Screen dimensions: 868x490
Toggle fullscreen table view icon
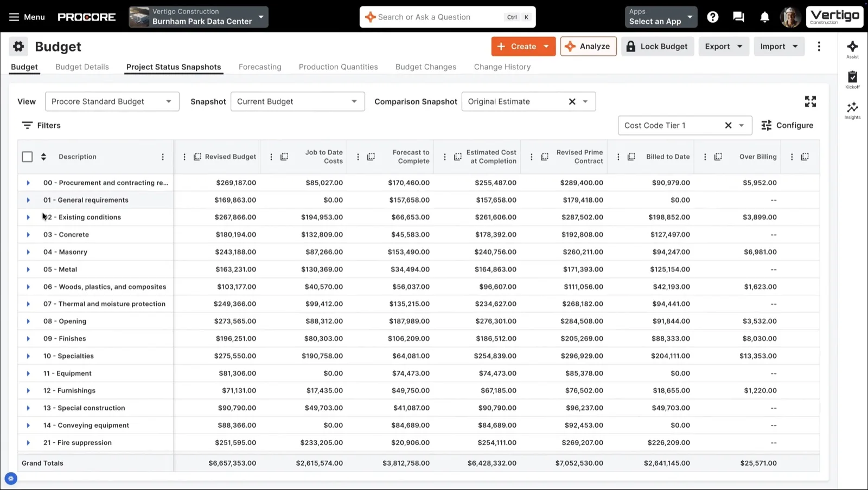(x=810, y=101)
